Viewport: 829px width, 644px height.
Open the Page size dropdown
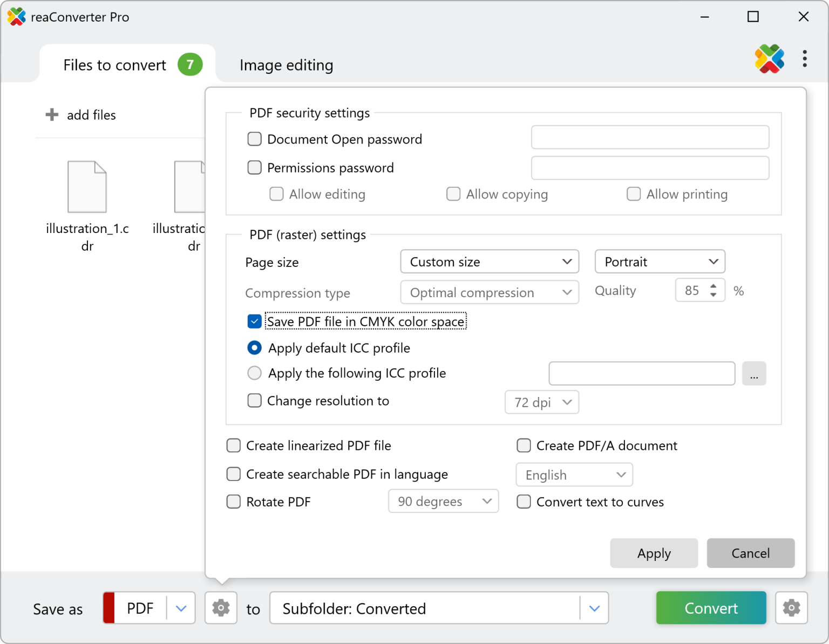pyautogui.click(x=488, y=262)
